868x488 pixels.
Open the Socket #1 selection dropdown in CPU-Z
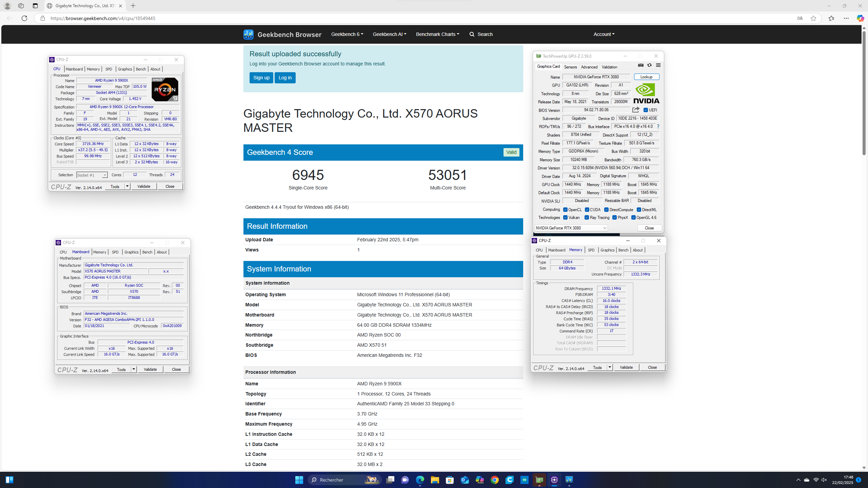point(92,175)
